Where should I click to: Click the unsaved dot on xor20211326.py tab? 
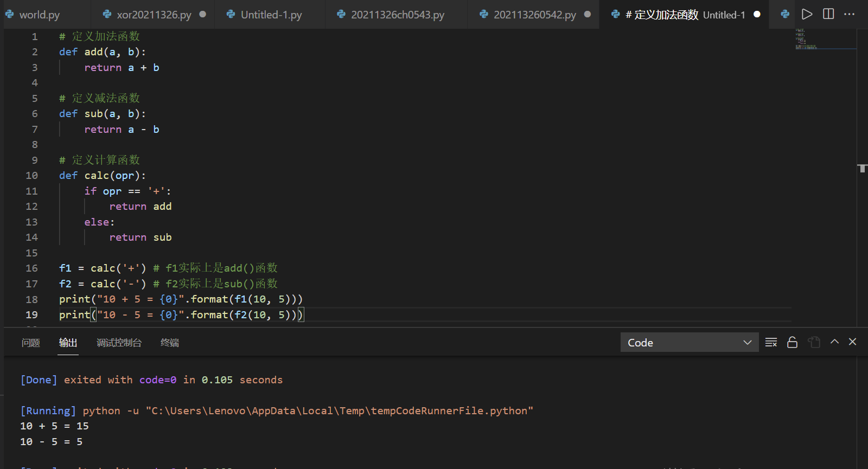pos(203,14)
